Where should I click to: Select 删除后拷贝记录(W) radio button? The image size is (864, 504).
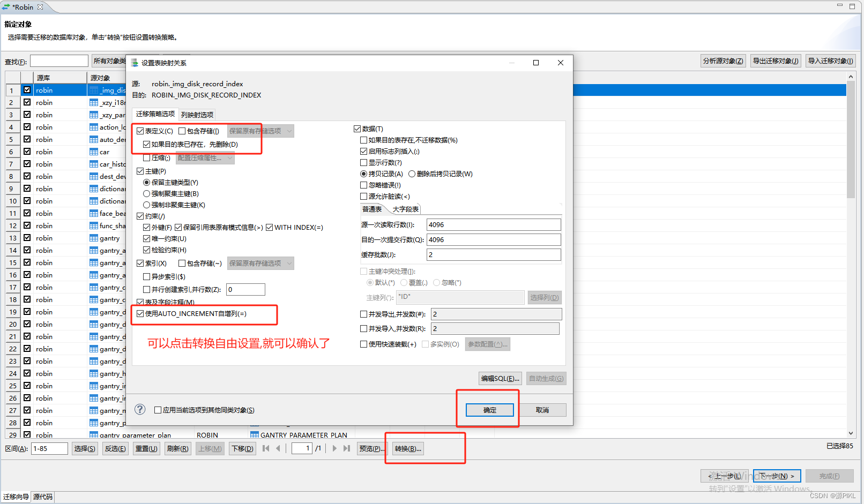pyautogui.click(x=412, y=174)
